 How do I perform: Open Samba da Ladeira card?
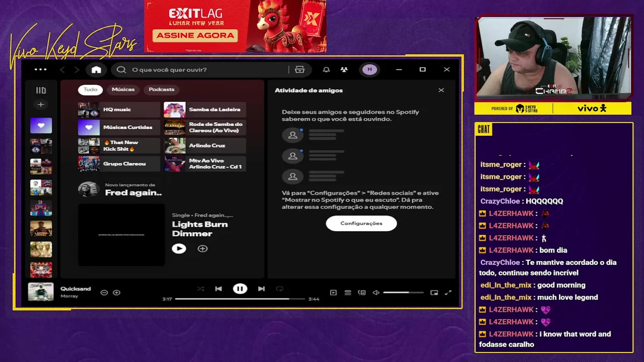pos(205,110)
